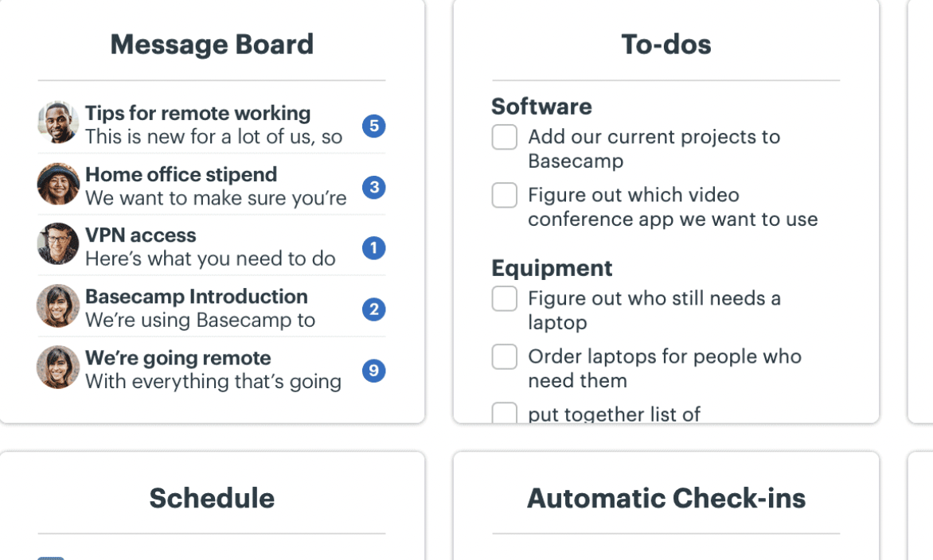Viewport: 933px width, 560px height.
Task: Click the 9 comments badge on remote post
Action: (x=373, y=371)
